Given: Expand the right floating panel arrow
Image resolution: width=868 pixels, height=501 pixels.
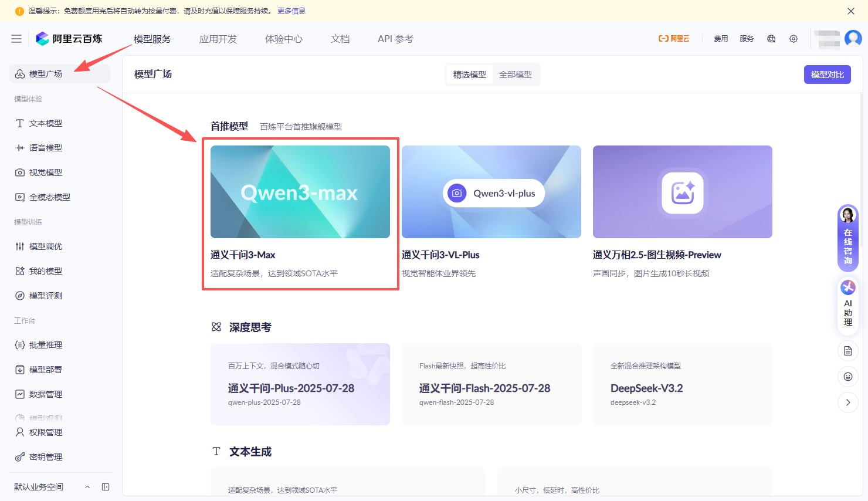Looking at the screenshot, I should click(x=848, y=402).
